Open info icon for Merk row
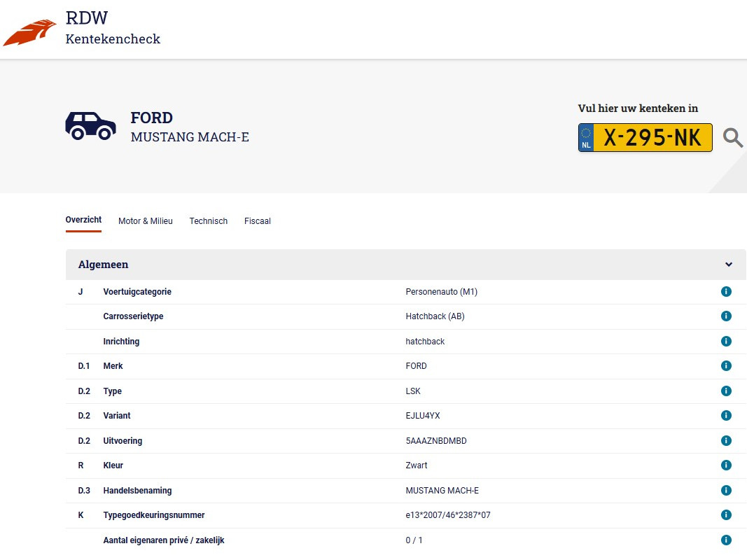The height and width of the screenshot is (560, 747). coord(726,365)
